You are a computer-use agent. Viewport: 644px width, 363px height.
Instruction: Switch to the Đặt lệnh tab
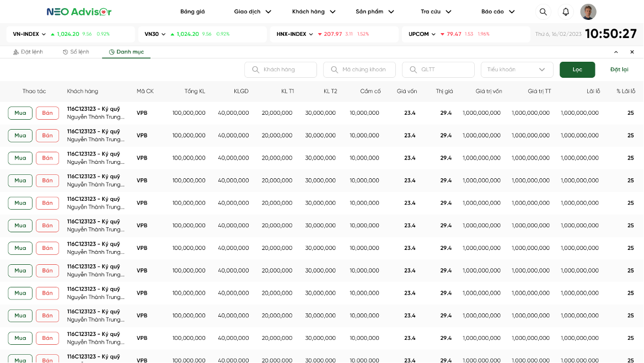(28, 52)
